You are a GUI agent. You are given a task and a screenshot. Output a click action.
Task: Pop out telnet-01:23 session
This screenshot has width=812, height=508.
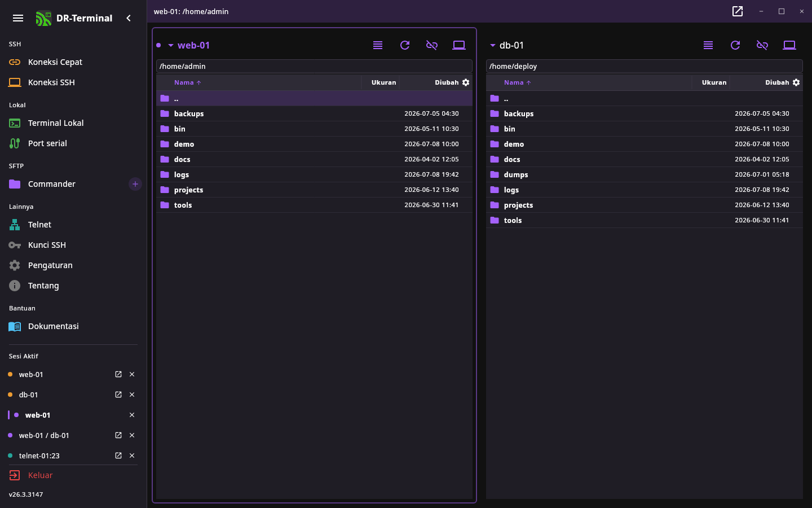tap(118, 456)
